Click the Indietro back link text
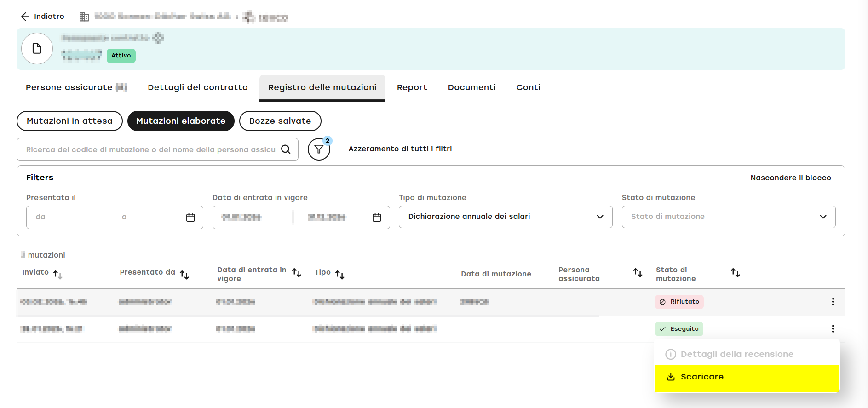Viewport: 868px width, 408px height. pyautogui.click(x=49, y=17)
